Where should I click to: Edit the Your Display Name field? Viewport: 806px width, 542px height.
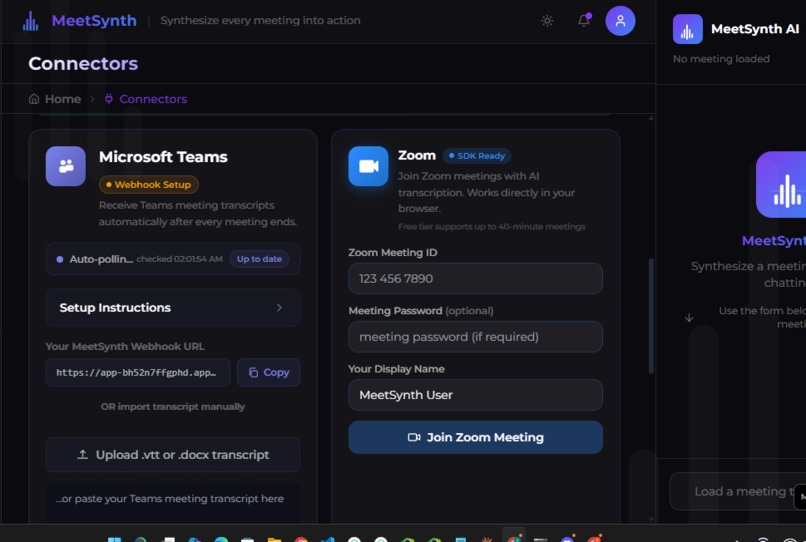point(475,395)
